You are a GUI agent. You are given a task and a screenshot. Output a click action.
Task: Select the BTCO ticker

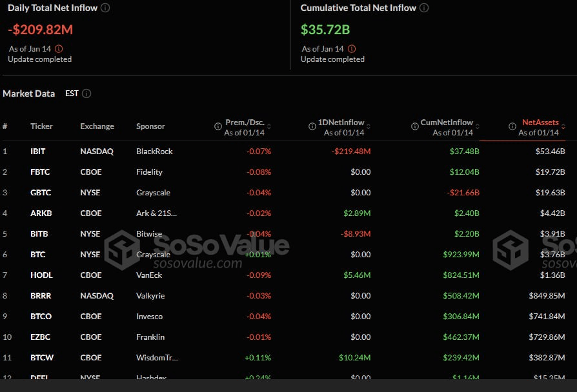[41, 316]
